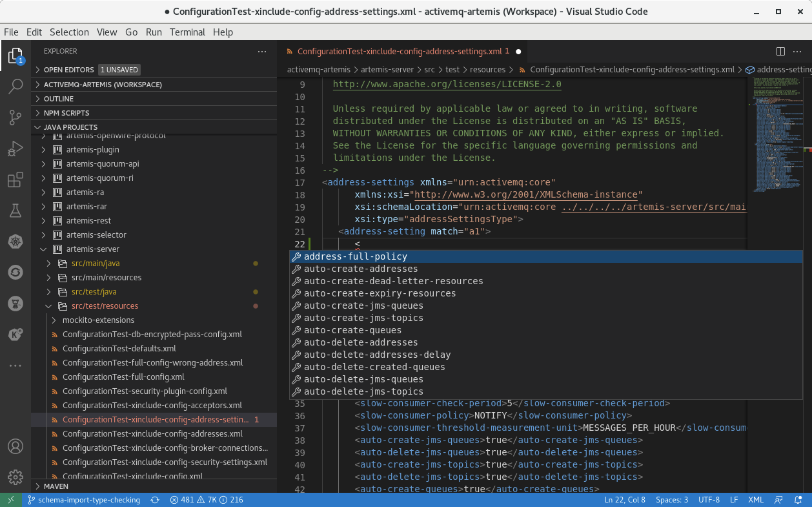Open the Manage gear icon

click(x=15, y=478)
